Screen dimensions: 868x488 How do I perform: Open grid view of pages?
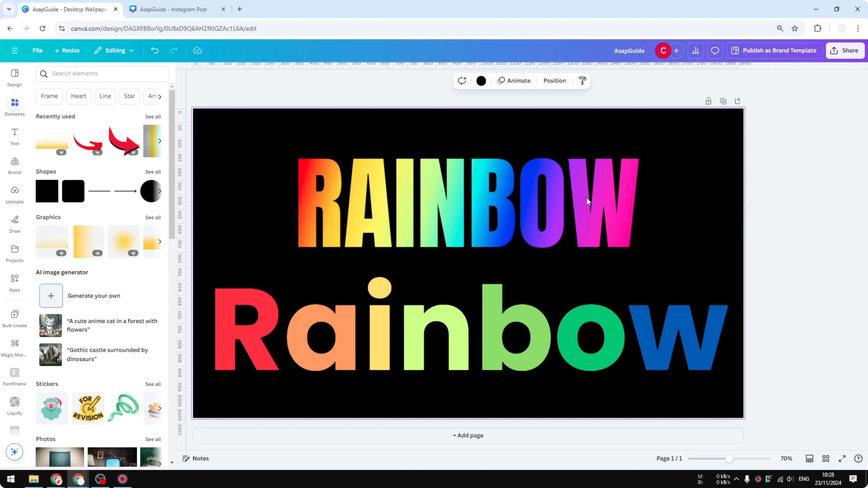pyautogui.click(x=826, y=458)
